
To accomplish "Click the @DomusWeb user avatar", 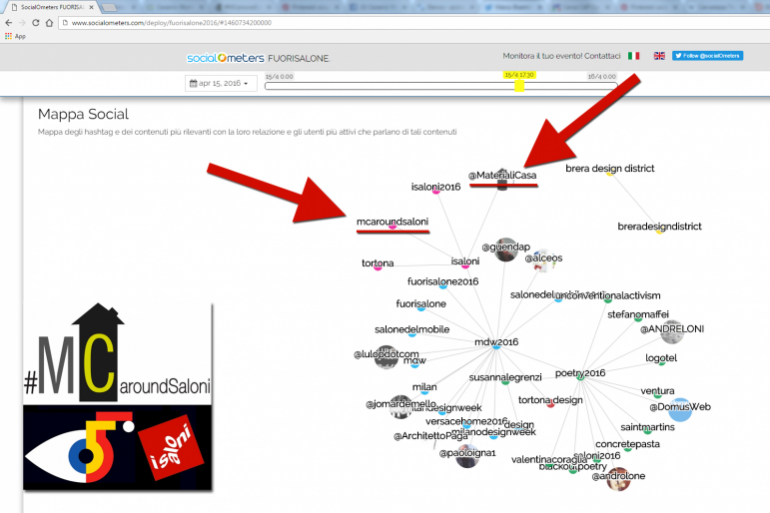I will 680,410.
